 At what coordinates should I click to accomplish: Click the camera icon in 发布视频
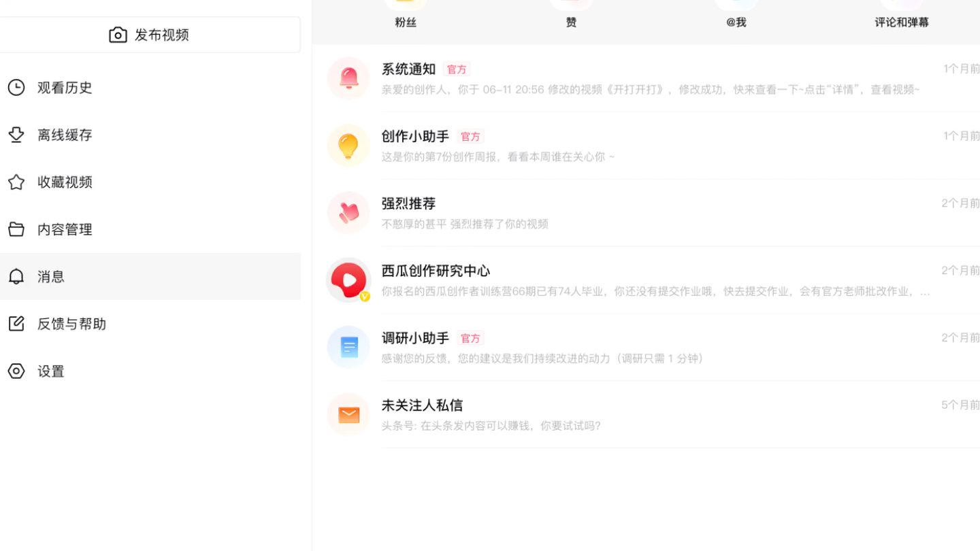(118, 35)
